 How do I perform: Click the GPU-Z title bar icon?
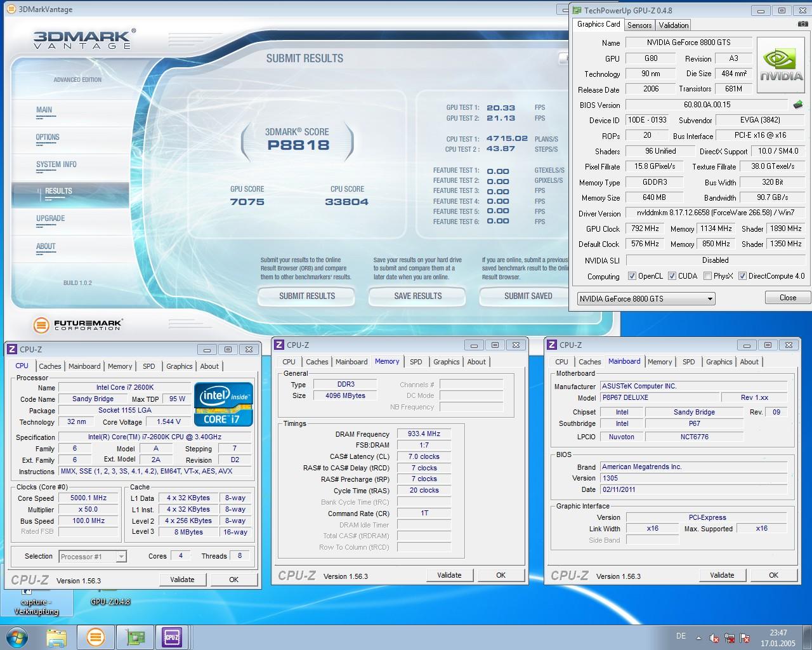click(x=576, y=10)
